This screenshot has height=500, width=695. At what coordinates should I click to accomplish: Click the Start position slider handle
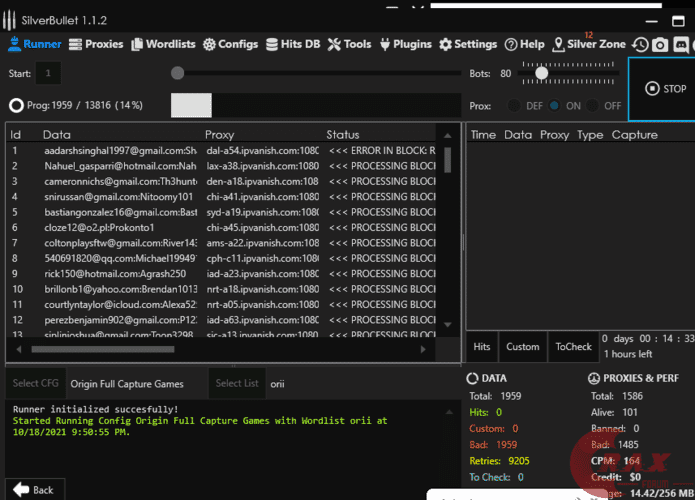(x=177, y=73)
